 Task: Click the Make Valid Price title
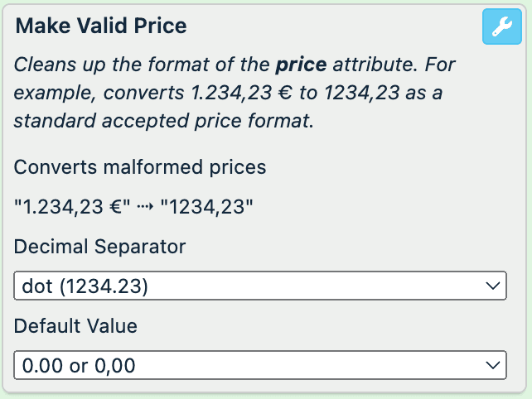click(101, 26)
